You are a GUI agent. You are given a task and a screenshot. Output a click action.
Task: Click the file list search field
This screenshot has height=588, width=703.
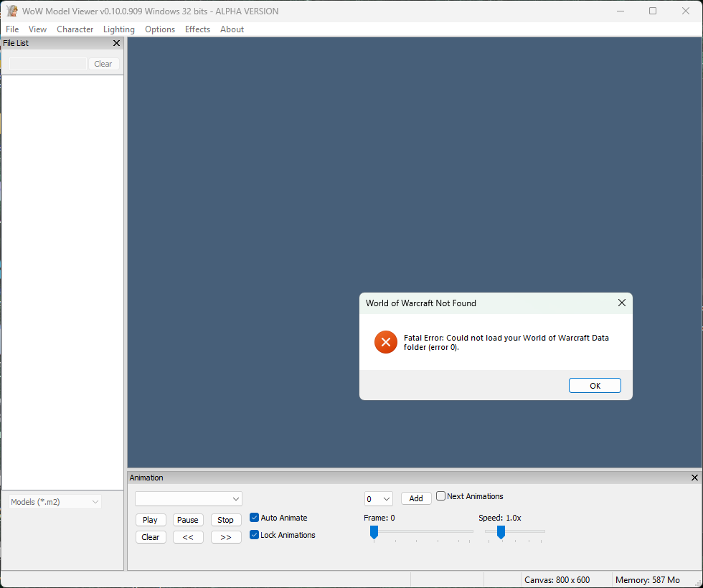(x=48, y=64)
